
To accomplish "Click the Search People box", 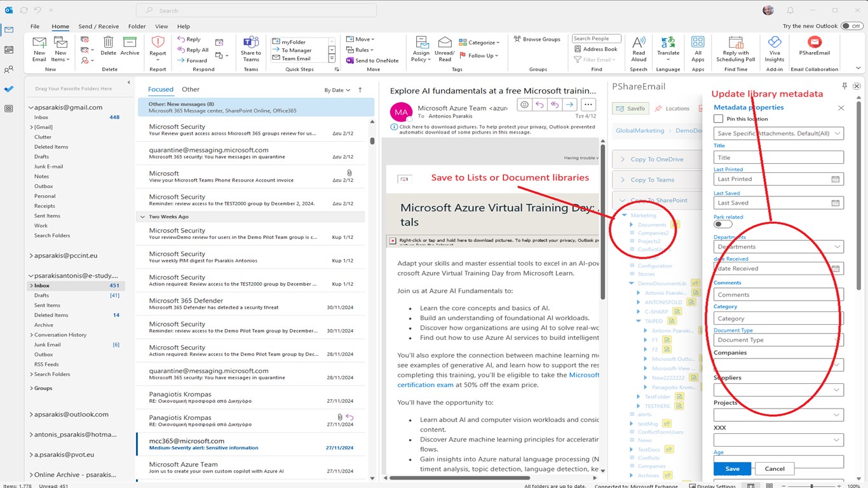I will coord(597,39).
